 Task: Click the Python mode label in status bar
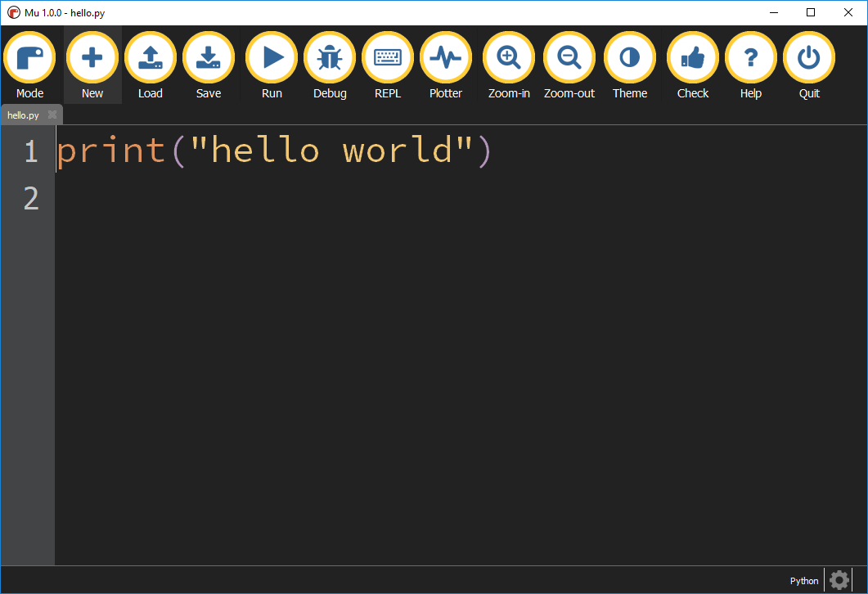[x=803, y=581]
